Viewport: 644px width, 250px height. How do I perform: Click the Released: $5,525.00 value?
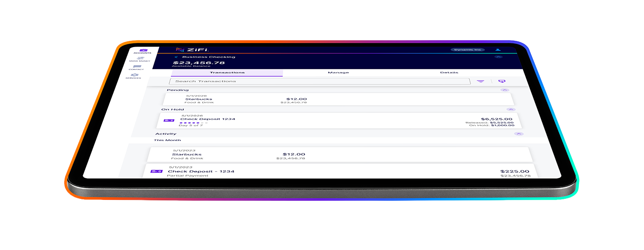pyautogui.click(x=489, y=122)
